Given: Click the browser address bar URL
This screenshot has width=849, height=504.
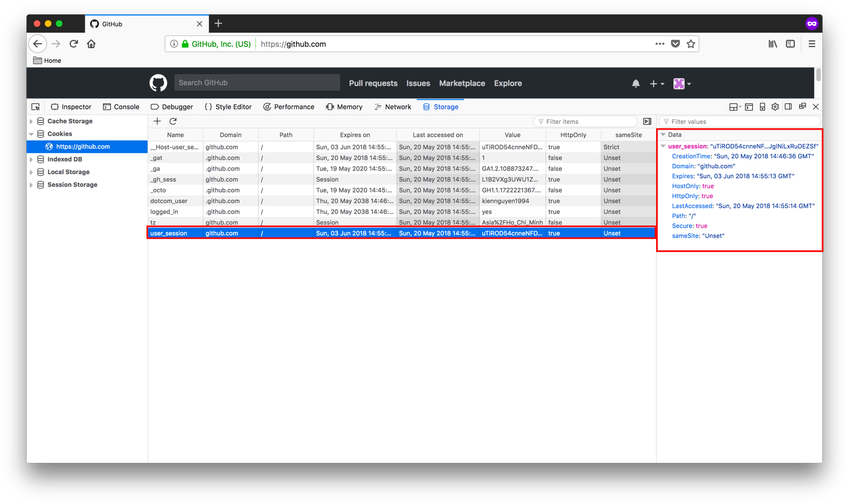Looking at the screenshot, I should pyautogui.click(x=293, y=44).
